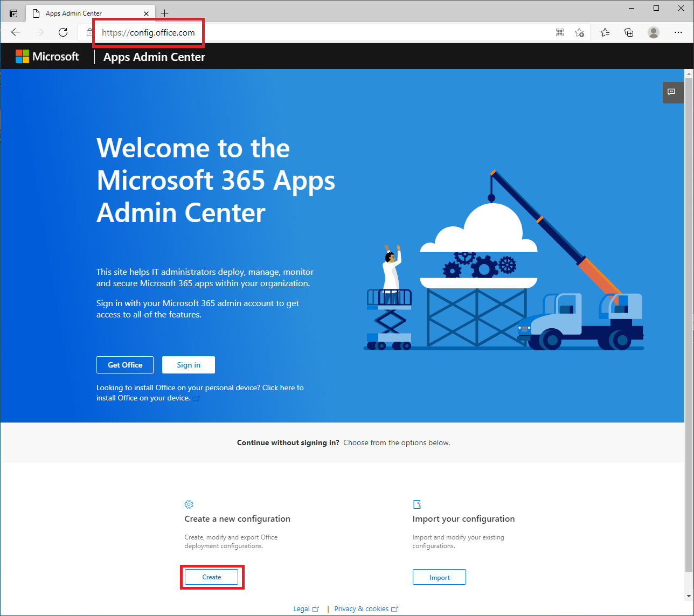Add this page to favorites star

tap(579, 32)
